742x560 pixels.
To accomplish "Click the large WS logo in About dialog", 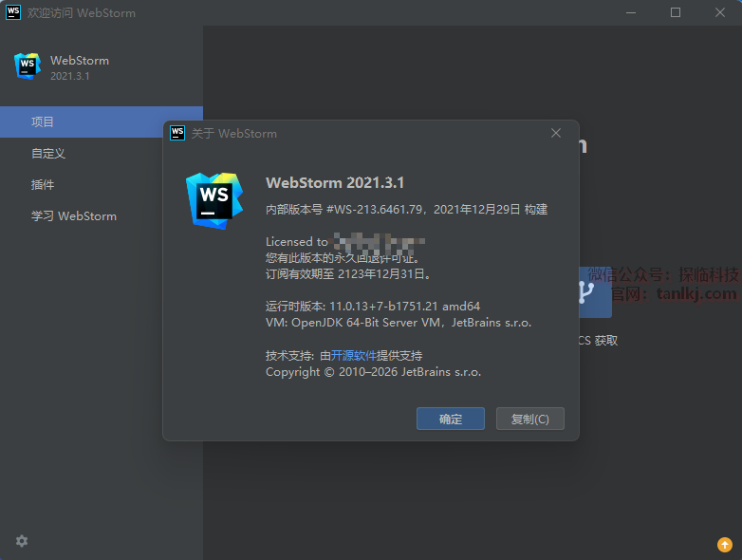I will (x=214, y=200).
